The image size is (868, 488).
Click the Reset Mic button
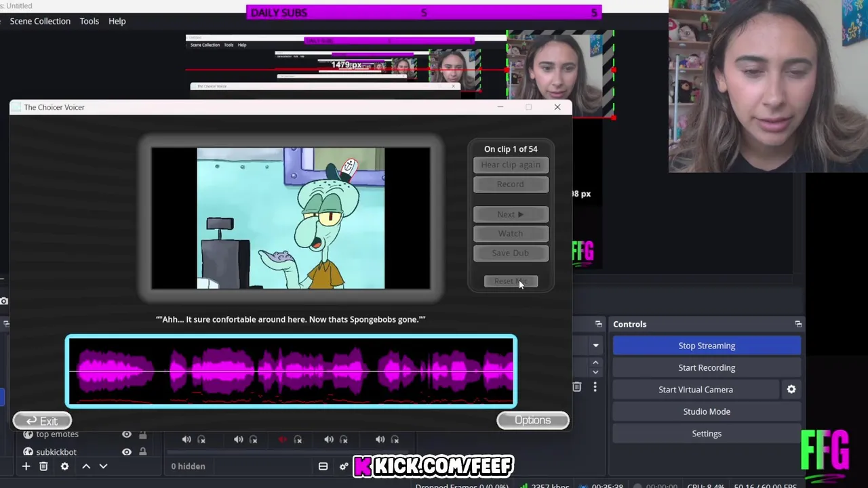click(x=511, y=281)
